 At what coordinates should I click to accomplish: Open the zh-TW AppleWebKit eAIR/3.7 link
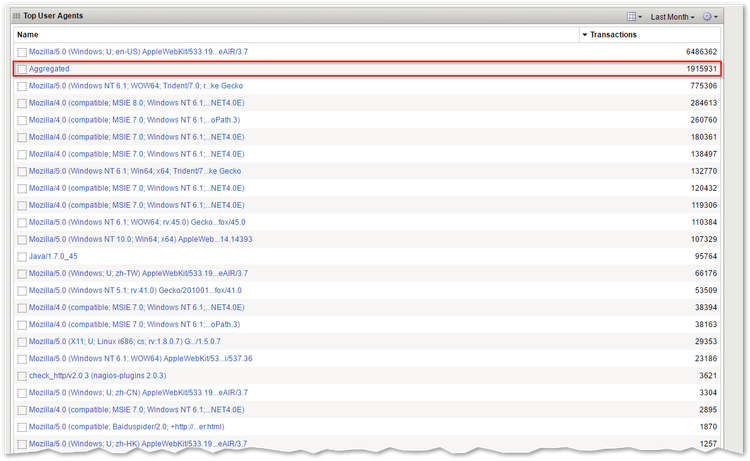tap(138, 274)
